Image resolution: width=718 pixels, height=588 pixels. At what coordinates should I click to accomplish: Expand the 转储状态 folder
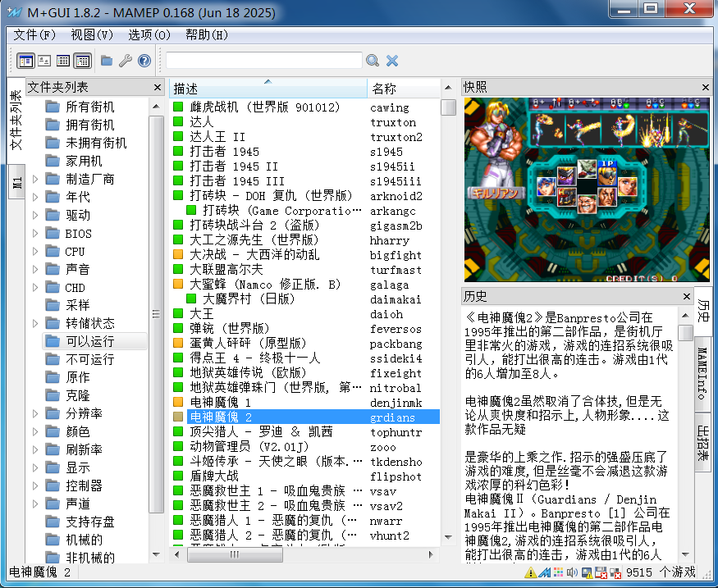coord(35,323)
